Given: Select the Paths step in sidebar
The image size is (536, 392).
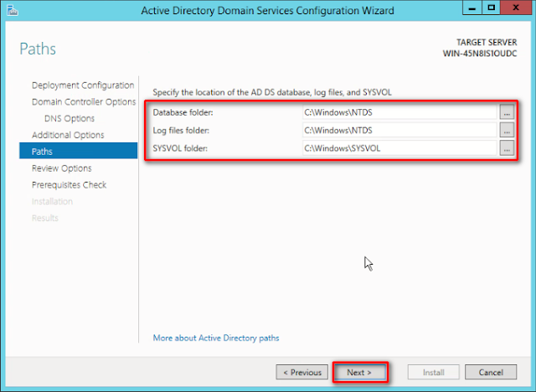Looking at the screenshot, I should click(78, 151).
